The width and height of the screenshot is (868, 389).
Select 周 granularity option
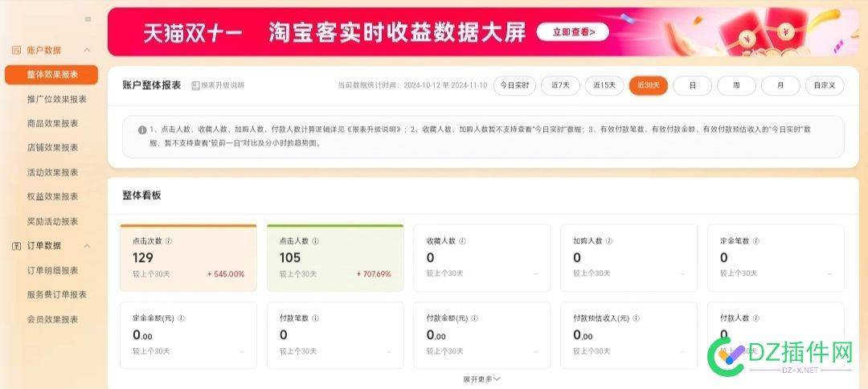pyautogui.click(x=736, y=86)
